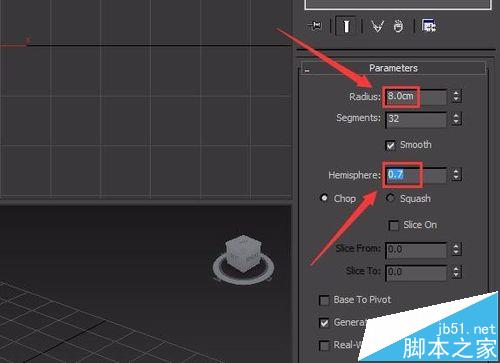Click the Segments spinner arrows
Image resolution: width=500 pixels, height=363 pixels.
[x=456, y=119]
